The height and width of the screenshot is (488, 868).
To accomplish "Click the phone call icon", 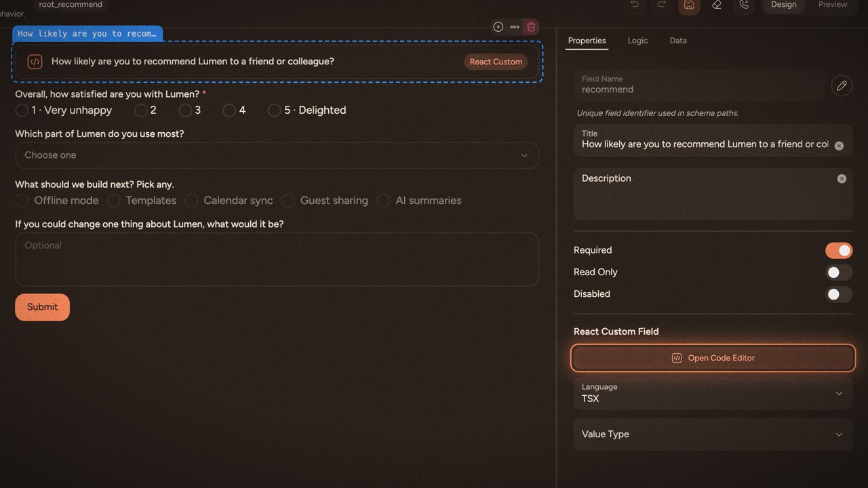I will pos(744,5).
